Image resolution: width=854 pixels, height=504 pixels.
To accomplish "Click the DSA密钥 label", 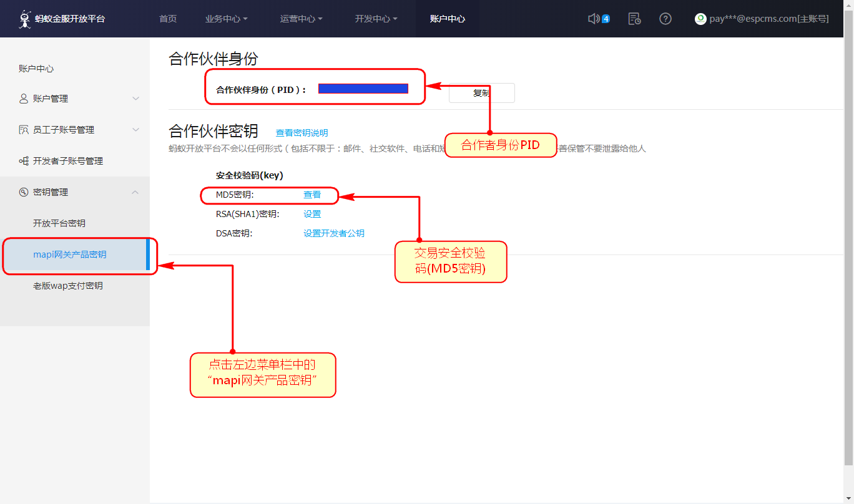I will (234, 233).
